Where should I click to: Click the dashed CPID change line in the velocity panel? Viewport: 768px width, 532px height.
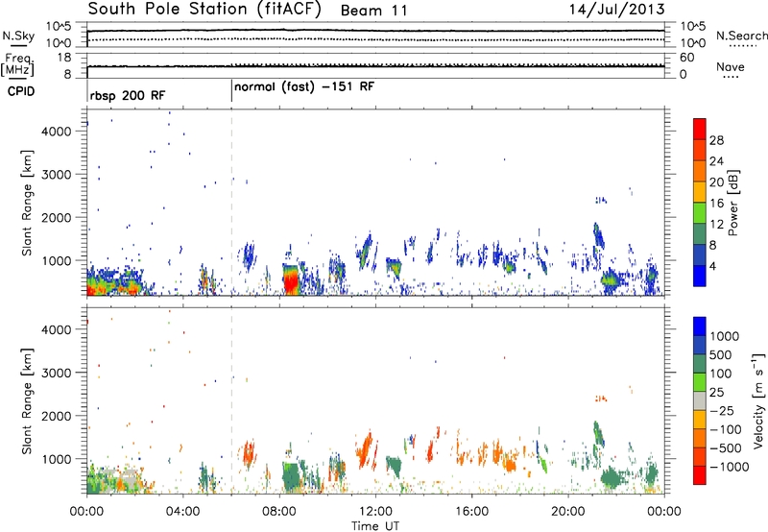coord(231,400)
